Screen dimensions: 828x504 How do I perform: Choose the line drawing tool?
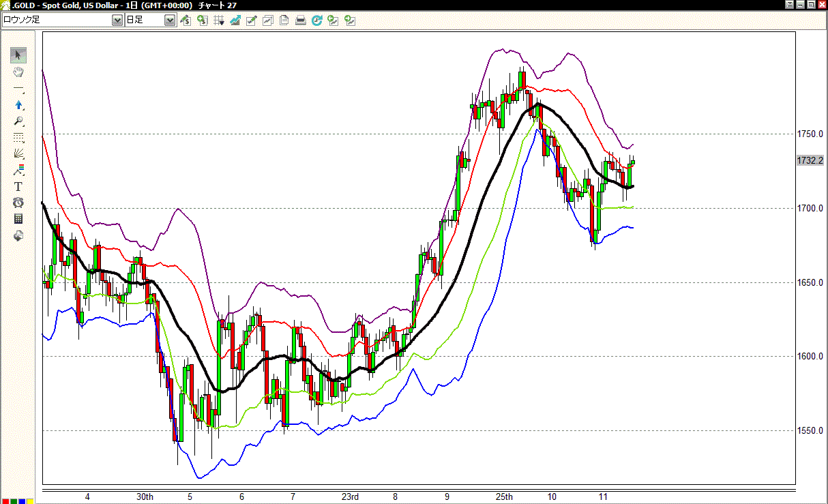[x=18, y=89]
